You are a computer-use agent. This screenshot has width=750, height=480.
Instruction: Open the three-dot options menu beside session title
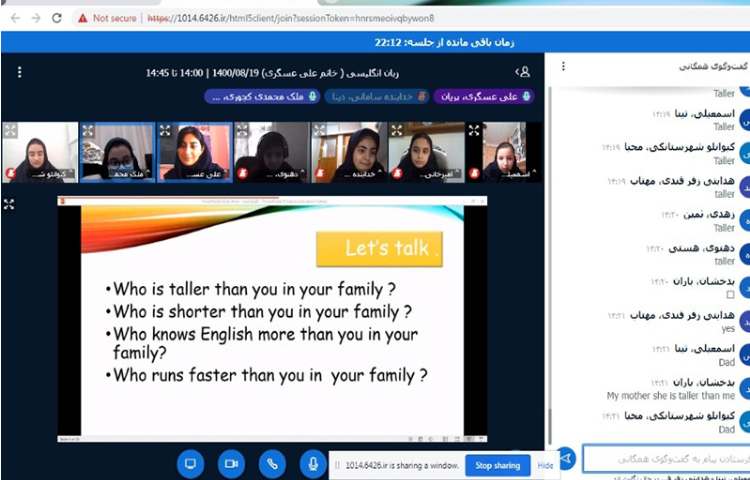pyautogui.click(x=19, y=72)
